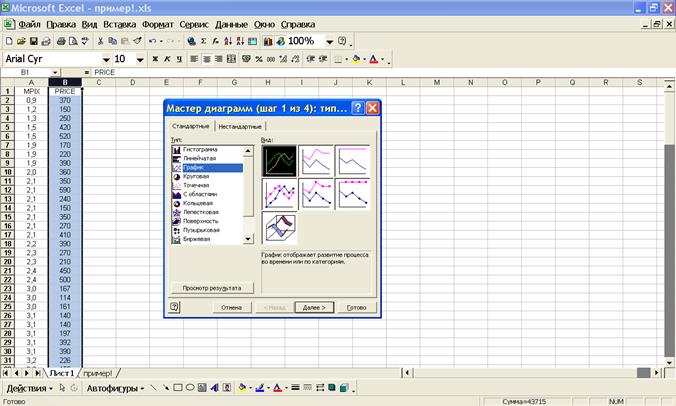Open the Действия dropdown menu
676x406 pixels.
click(x=29, y=388)
